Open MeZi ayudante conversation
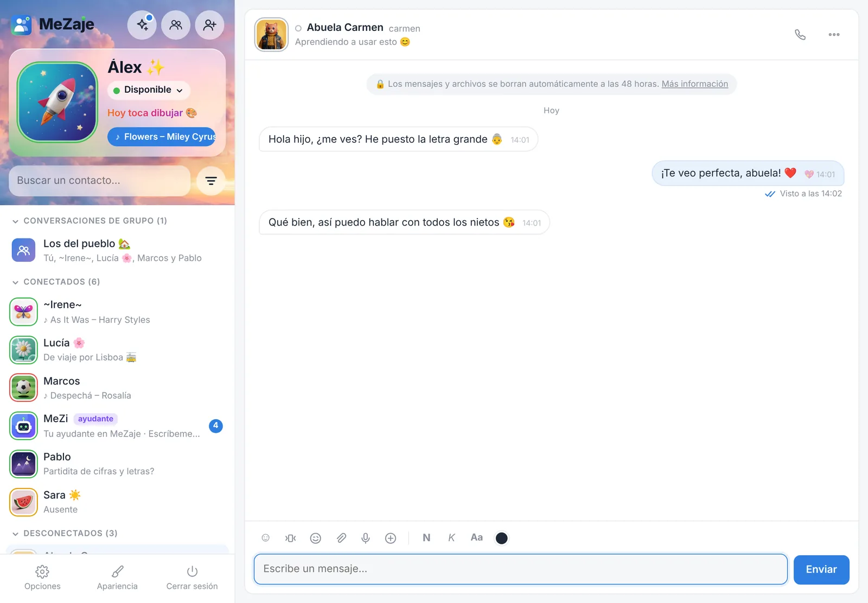 tap(117, 426)
